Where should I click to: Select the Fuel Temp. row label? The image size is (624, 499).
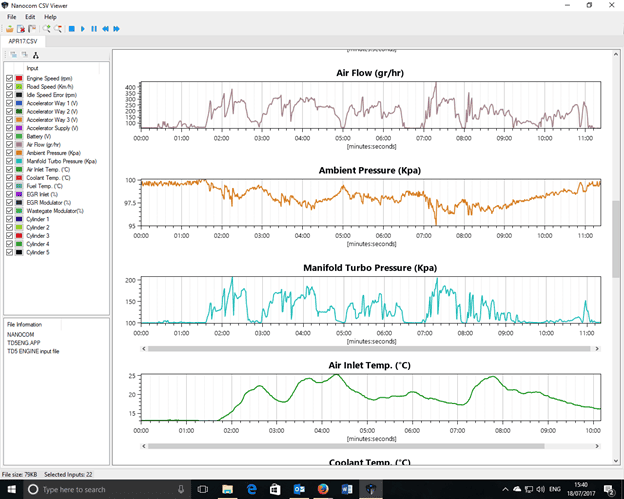tap(45, 186)
